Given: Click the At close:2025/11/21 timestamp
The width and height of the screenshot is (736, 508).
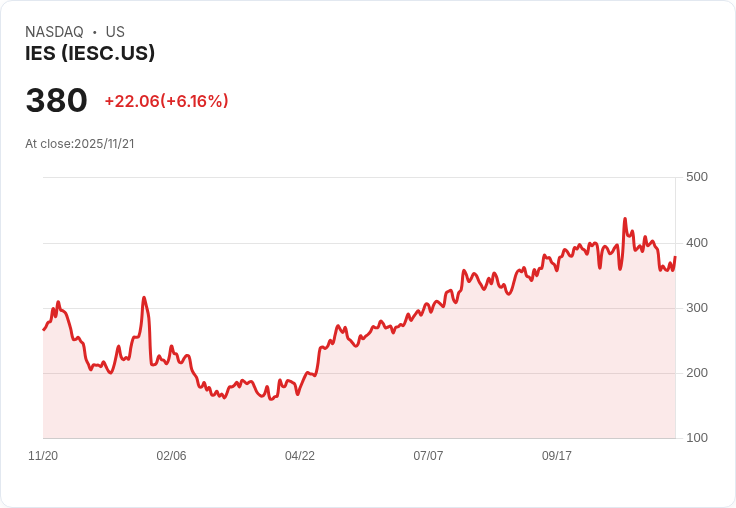Looking at the screenshot, I should 80,144.
